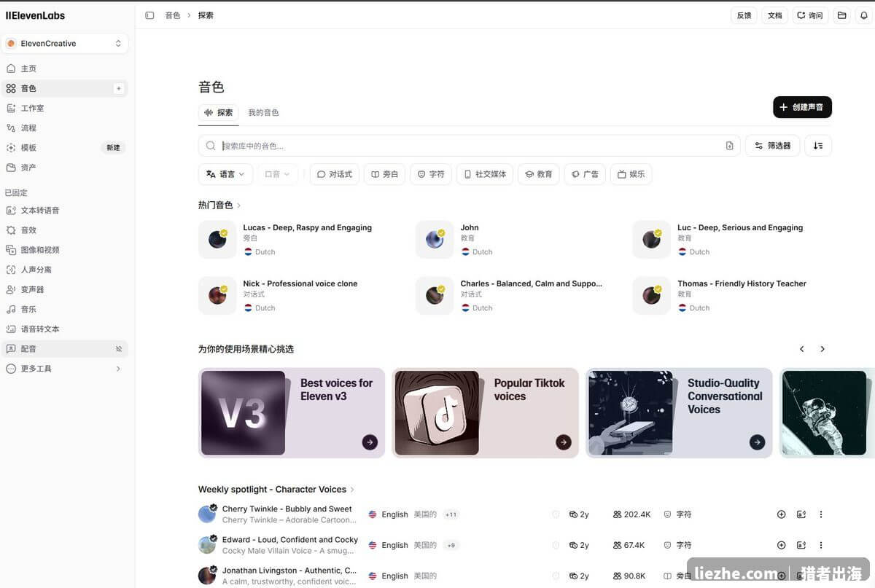Open 筛选器 filters
875x588 pixels.
(x=772, y=146)
